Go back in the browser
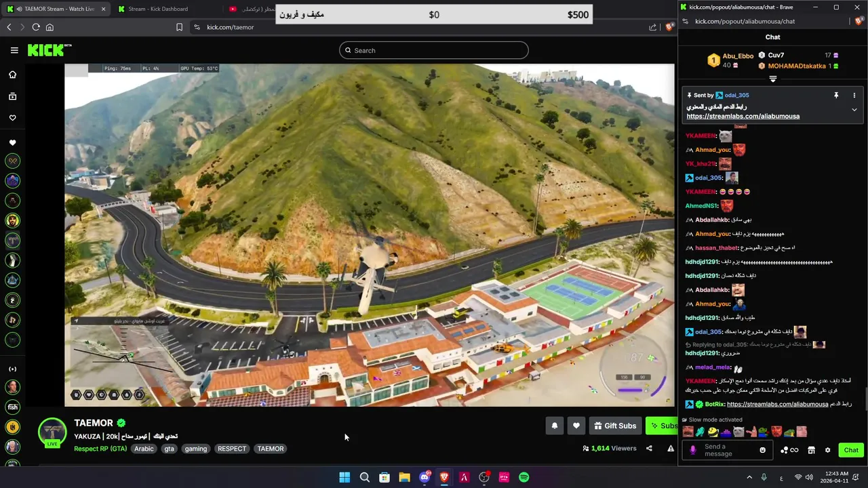The height and width of the screenshot is (488, 868). [x=9, y=27]
